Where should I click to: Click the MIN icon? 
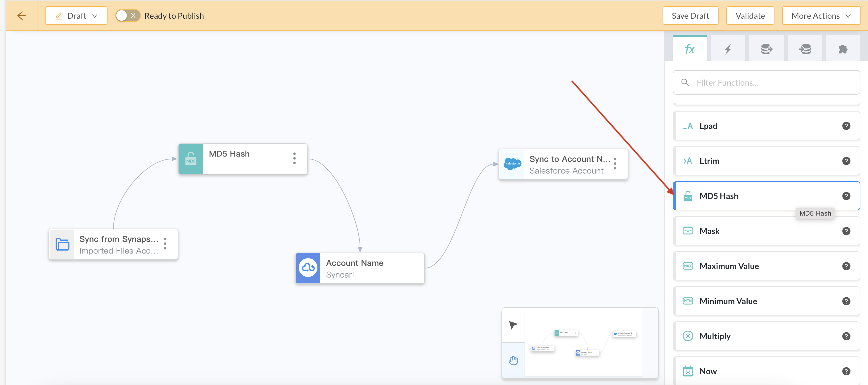688,301
